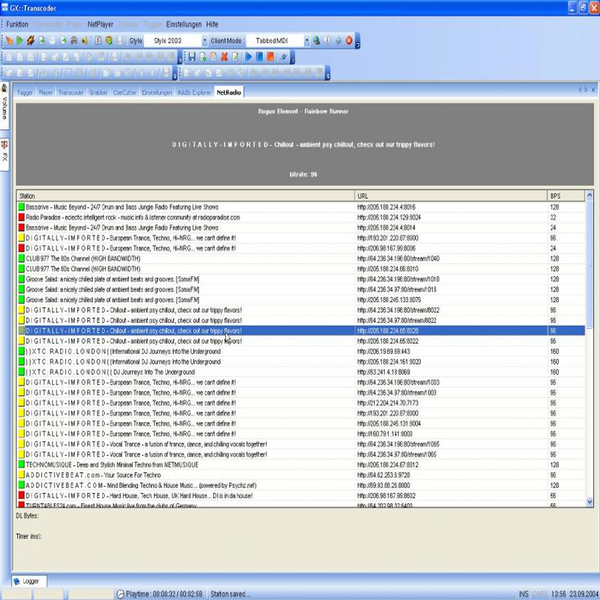The image size is (600, 600).
Task: Close the tab with the small X at the tab bar's right end
Action: pyautogui.click(x=593, y=90)
